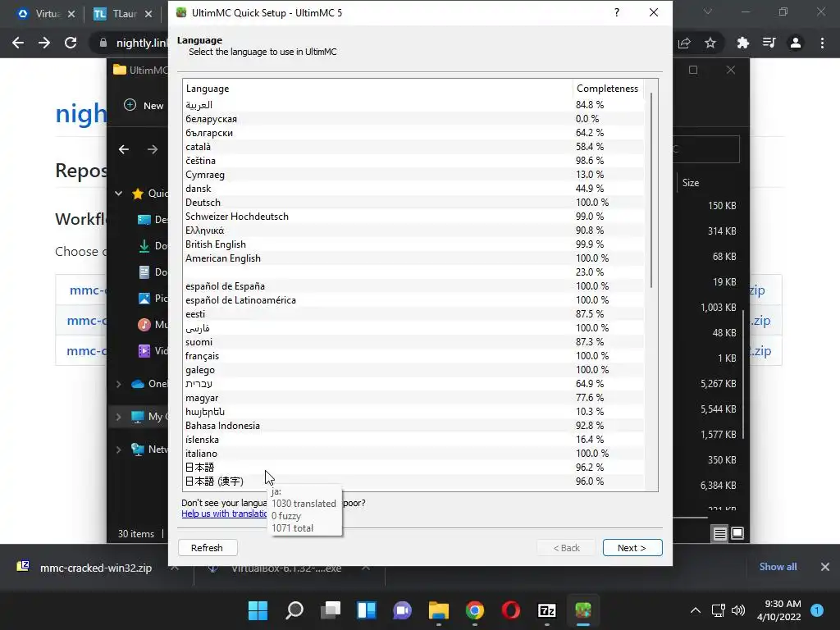Expand the OneDrive tree node
Image resolution: width=840 pixels, height=630 pixels.
click(118, 384)
